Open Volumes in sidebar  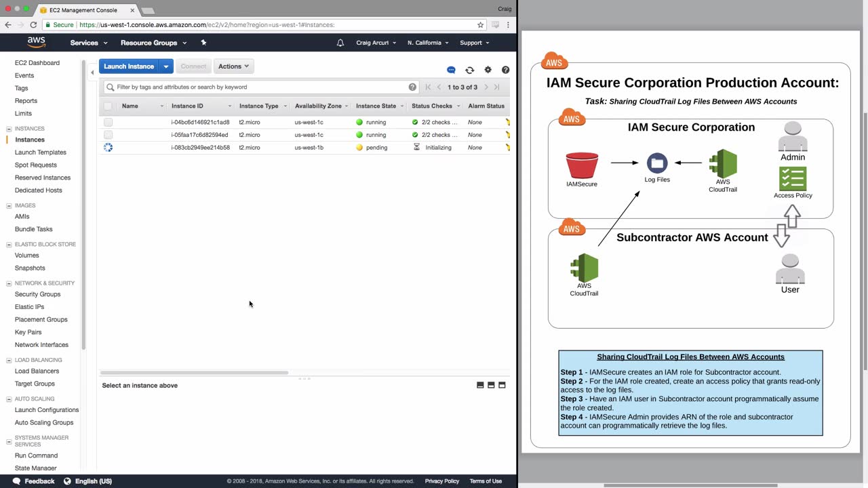[x=27, y=256]
